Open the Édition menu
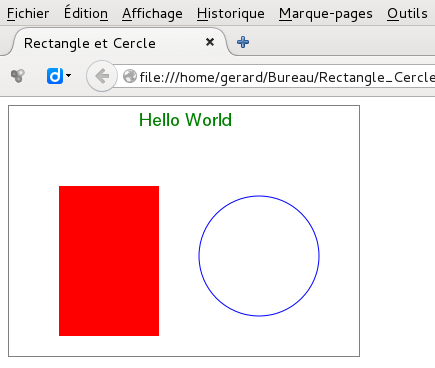The image size is (435, 368). coord(86,14)
